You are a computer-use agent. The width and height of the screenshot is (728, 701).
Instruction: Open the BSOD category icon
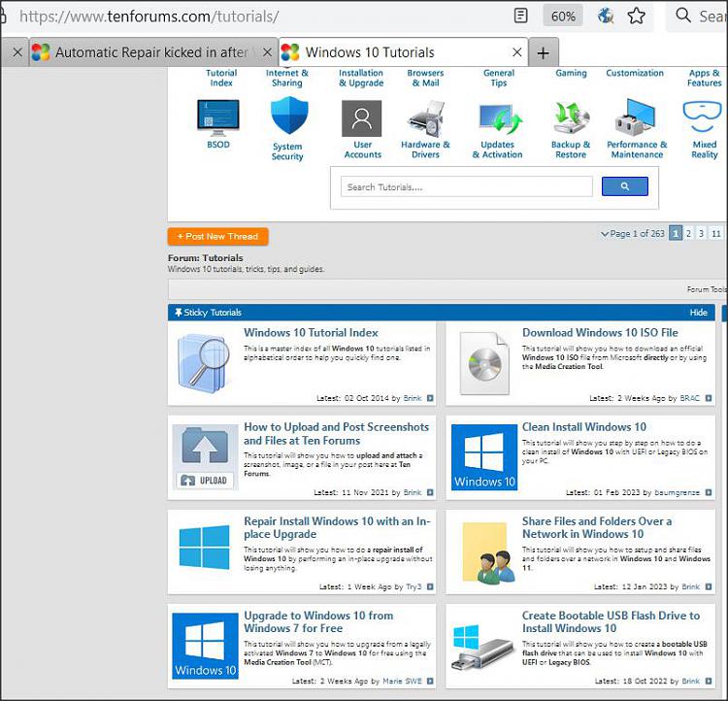(x=218, y=118)
